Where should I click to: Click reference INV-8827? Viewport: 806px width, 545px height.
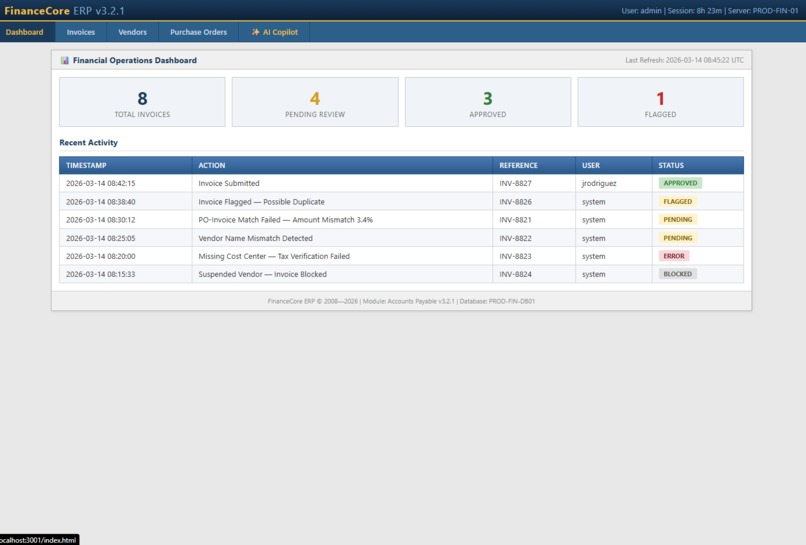click(x=515, y=183)
